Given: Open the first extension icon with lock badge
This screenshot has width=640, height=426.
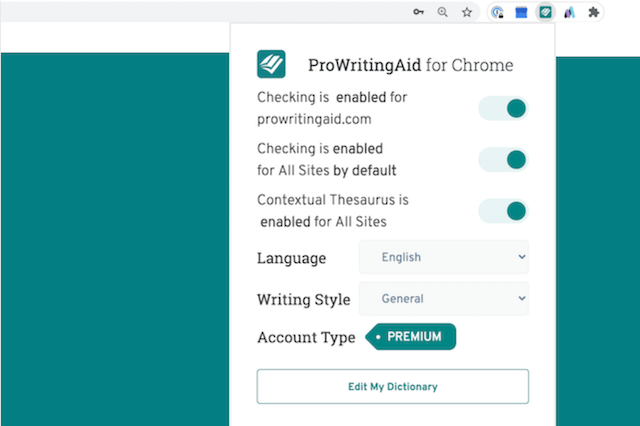Looking at the screenshot, I should [x=497, y=12].
